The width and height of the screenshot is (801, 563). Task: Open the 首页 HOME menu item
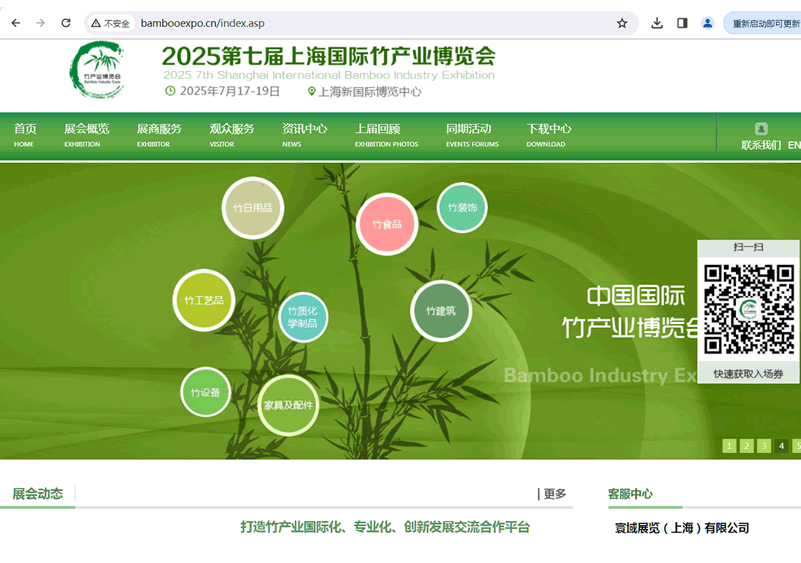pyautogui.click(x=25, y=135)
